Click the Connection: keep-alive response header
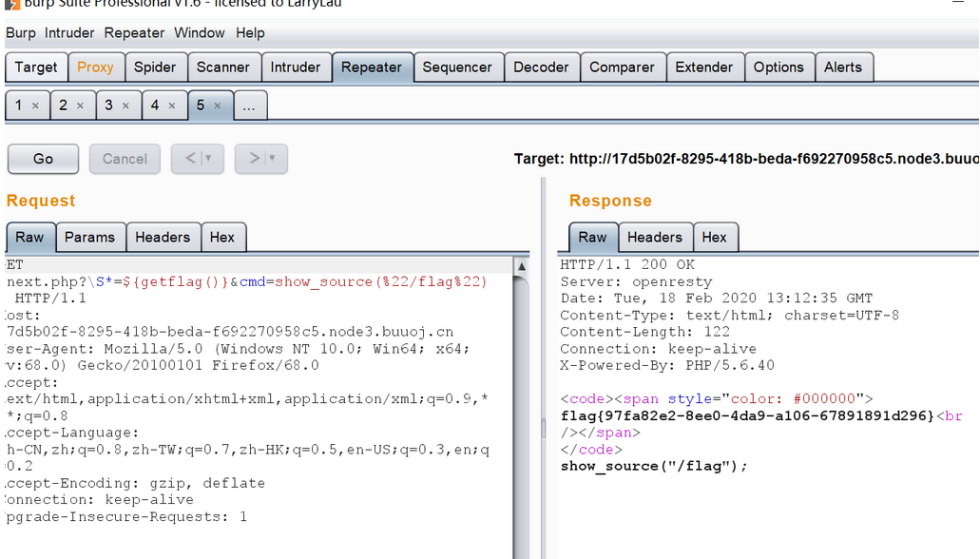This screenshot has width=980, height=559. coord(658,349)
